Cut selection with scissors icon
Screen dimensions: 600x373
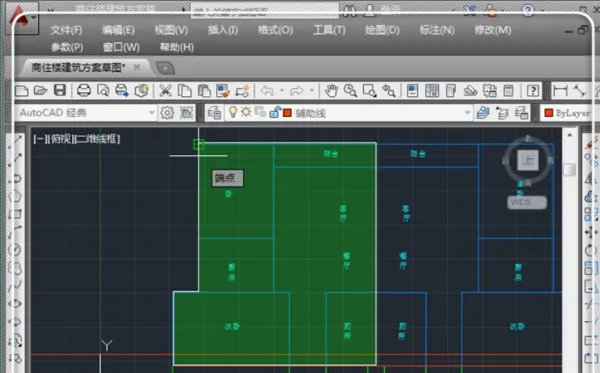click(165, 91)
